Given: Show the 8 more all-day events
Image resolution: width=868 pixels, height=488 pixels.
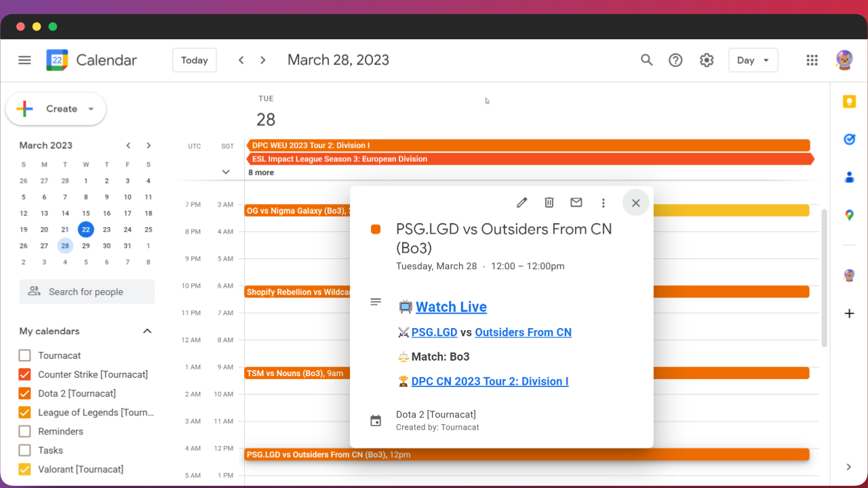Looking at the screenshot, I should 261,172.
